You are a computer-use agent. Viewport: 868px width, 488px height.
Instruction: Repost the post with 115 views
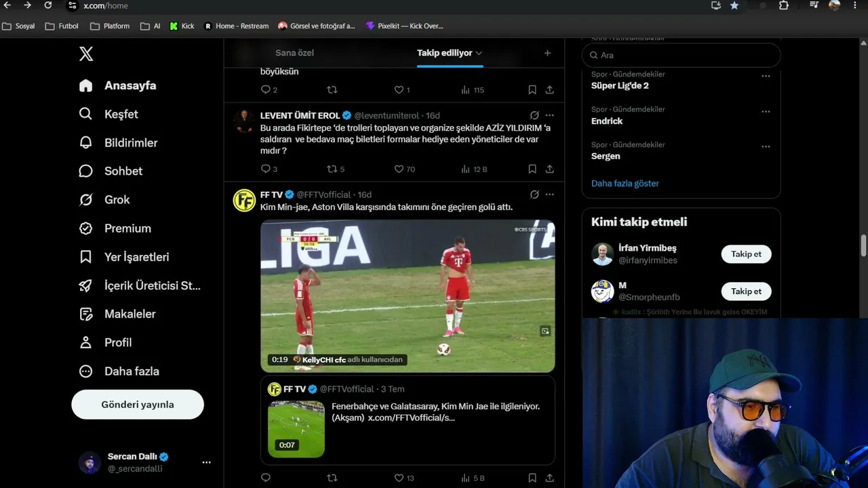tap(332, 89)
